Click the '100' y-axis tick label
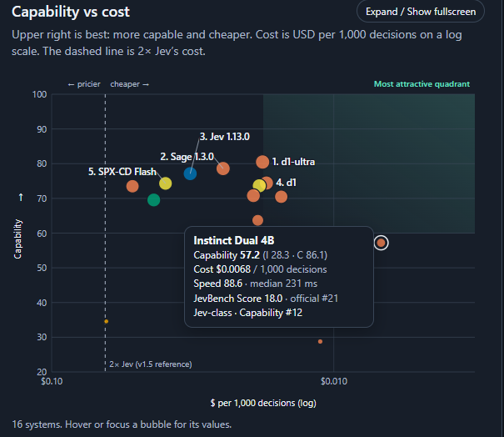 39,94
